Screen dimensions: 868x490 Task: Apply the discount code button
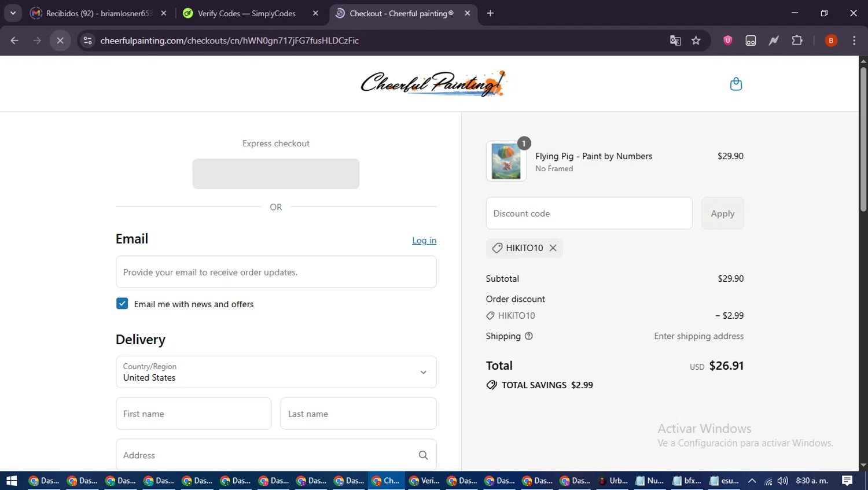[x=722, y=213]
